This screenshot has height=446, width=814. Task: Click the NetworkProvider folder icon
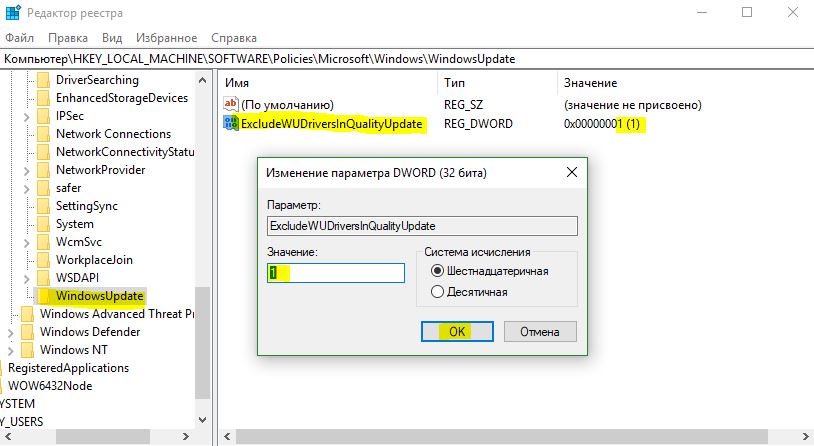(44, 170)
